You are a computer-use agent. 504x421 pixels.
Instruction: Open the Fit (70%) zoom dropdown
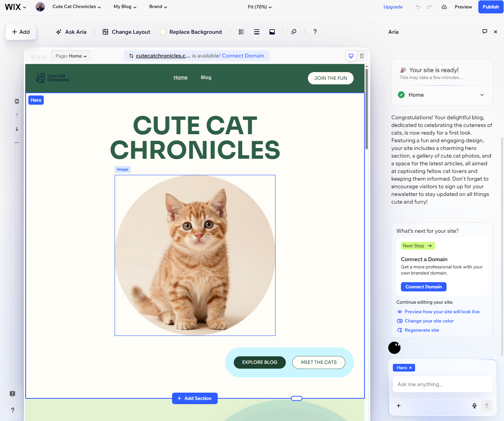click(x=259, y=7)
